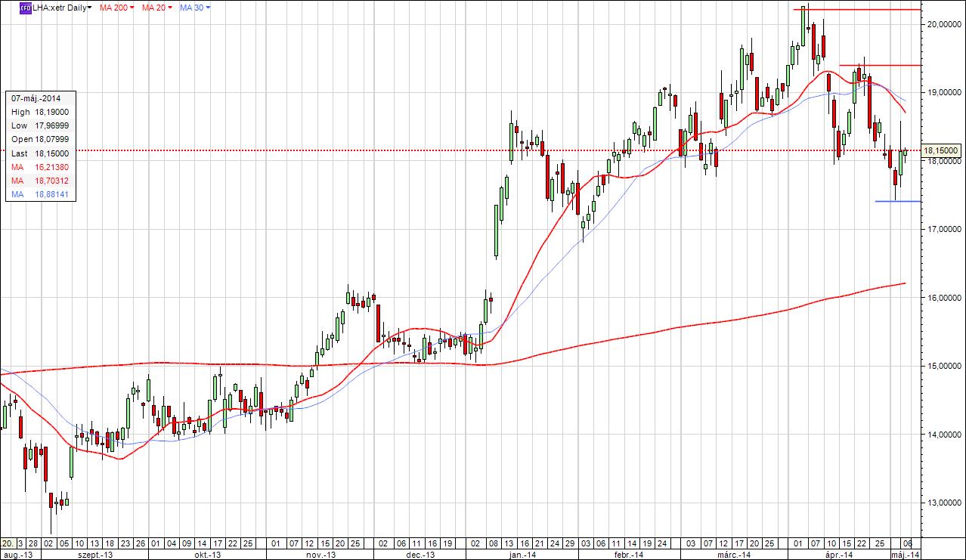Click the current price tag 18,15000 on the axis
The image size is (966, 560).
(x=941, y=150)
